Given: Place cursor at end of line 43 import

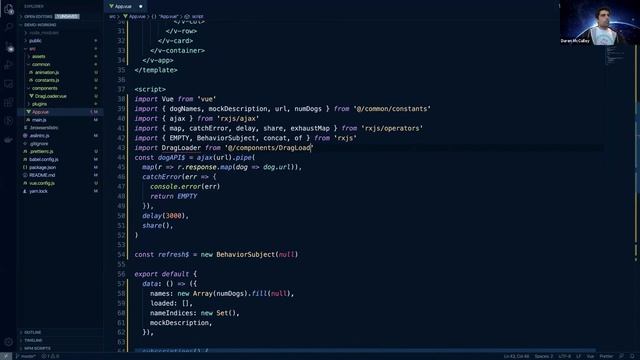Looking at the screenshot, I should [x=313, y=148].
